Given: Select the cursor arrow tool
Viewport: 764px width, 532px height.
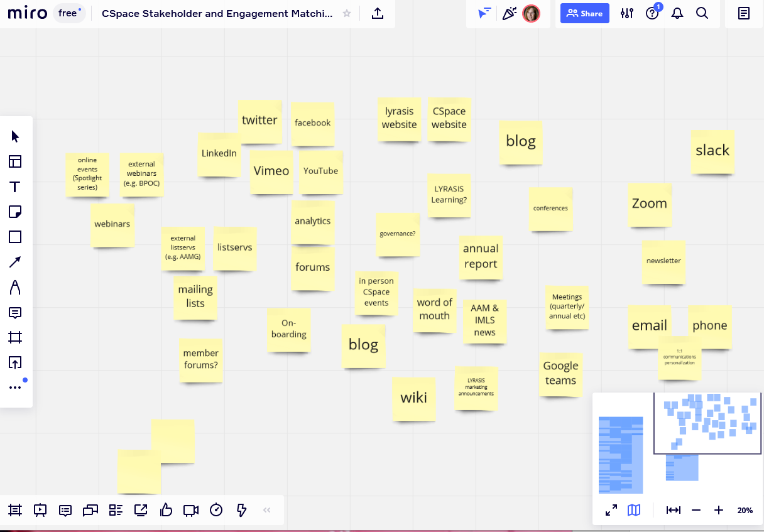Looking at the screenshot, I should [15, 136].
